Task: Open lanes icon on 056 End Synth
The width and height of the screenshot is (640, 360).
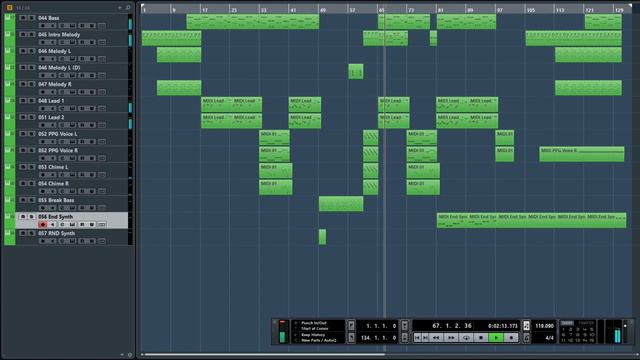Action: (x=102, y=224)
